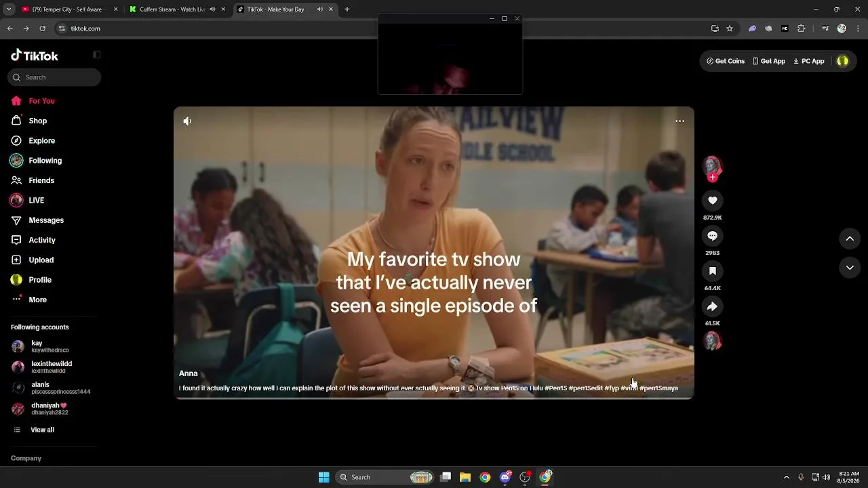
Task: Install the TikTok web app
Action: pyautogui.click(x=715, y=28)
